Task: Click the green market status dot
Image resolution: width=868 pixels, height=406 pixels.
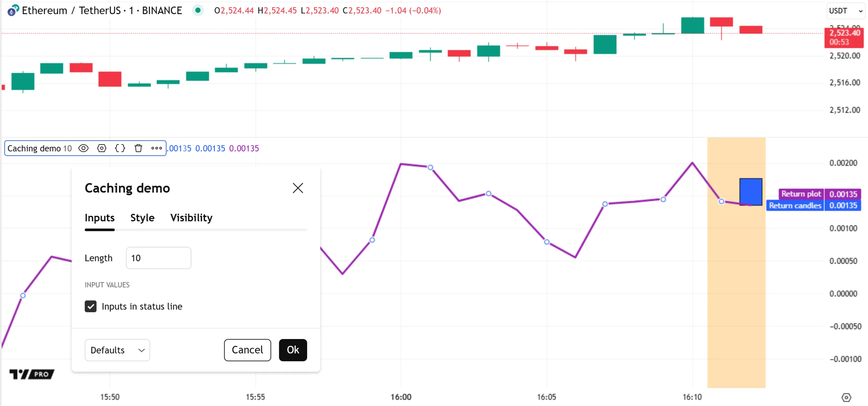Action: pyautogui.click(x=198, y=10)
